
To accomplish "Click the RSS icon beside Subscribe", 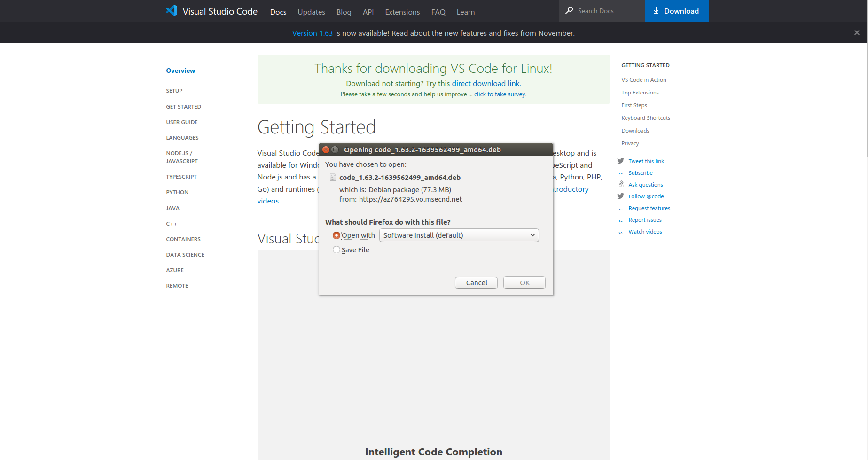I will 620,173.
